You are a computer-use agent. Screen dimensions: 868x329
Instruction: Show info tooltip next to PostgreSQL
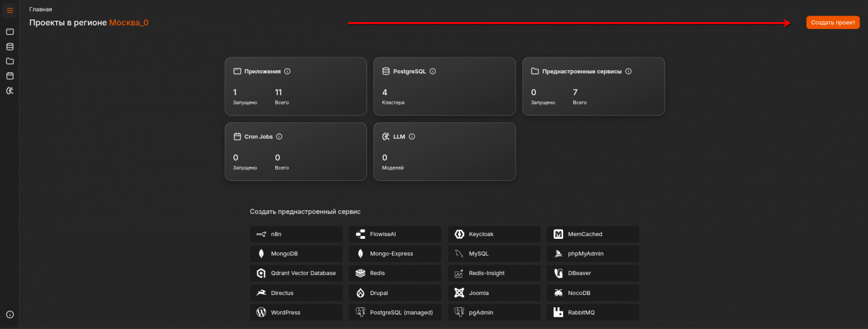pyautogui.click(x=433, y=71)
